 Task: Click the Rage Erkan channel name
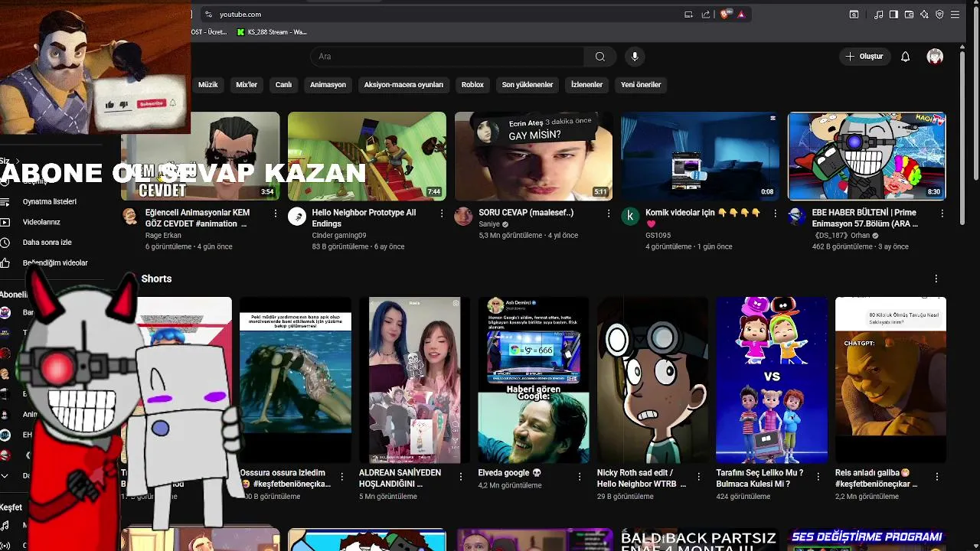[163, 236]
